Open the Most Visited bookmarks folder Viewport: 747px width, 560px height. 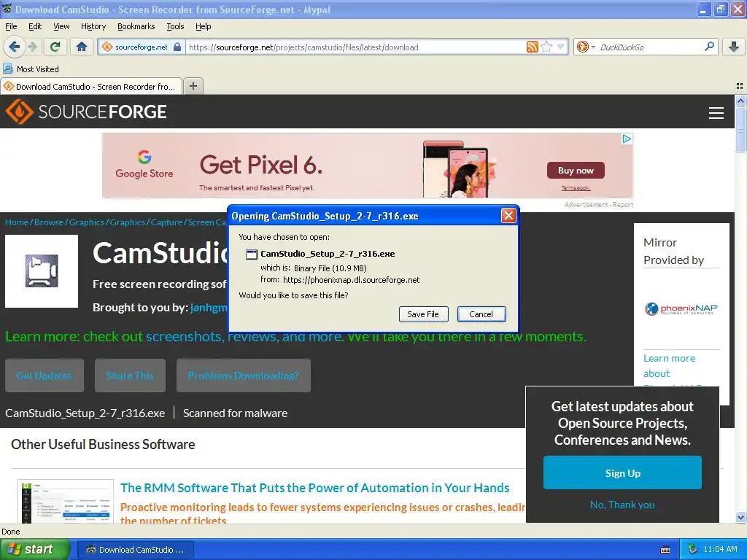31,69
